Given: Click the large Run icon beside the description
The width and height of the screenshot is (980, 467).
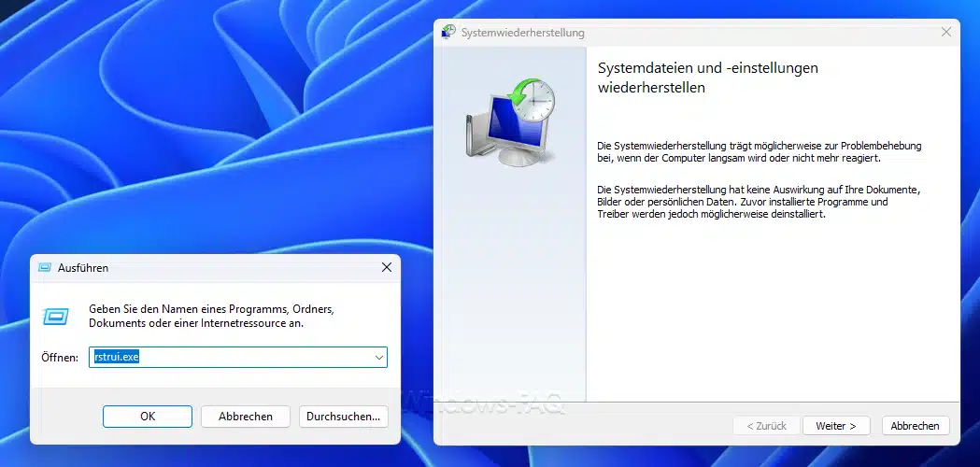Looking at the screenshot, I should tap(56, 316).
